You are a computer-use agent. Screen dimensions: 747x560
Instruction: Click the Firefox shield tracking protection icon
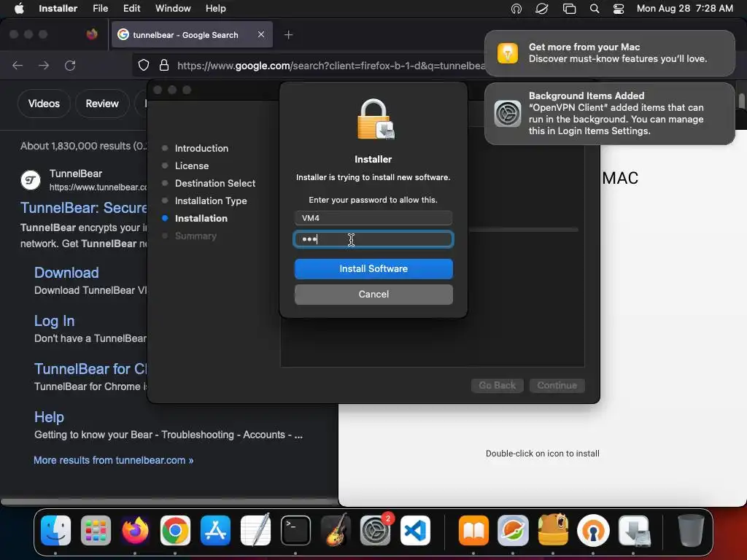pyautogui.click(x=144, y=65)
